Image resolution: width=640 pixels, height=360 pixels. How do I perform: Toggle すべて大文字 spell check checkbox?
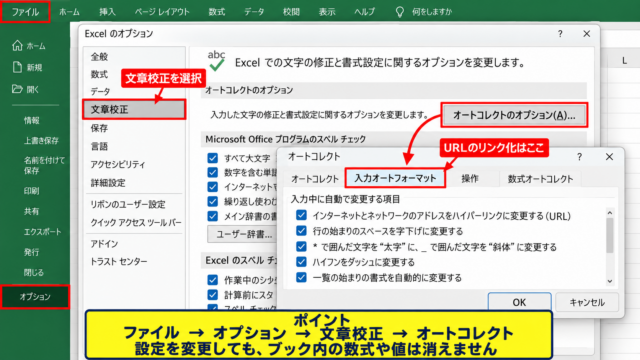tap(213, 158)
